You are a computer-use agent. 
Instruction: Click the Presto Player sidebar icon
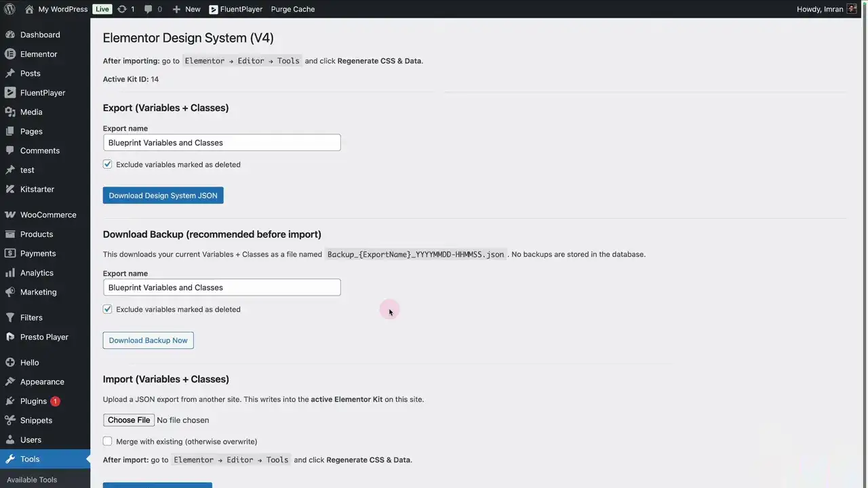pyautogui.click(x=10, y=337)
